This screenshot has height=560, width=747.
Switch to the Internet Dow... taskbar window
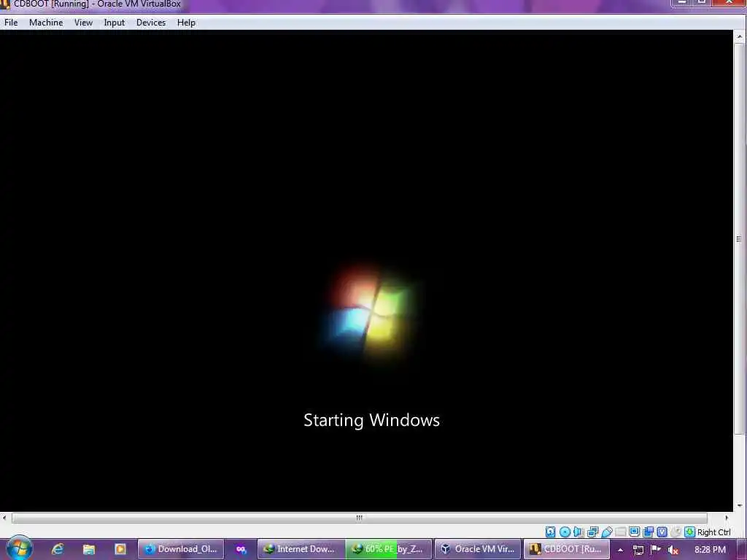point(301,549)
